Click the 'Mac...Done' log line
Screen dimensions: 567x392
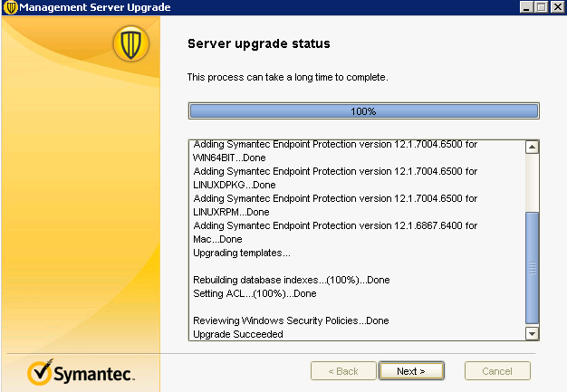[x=217, y=239]
